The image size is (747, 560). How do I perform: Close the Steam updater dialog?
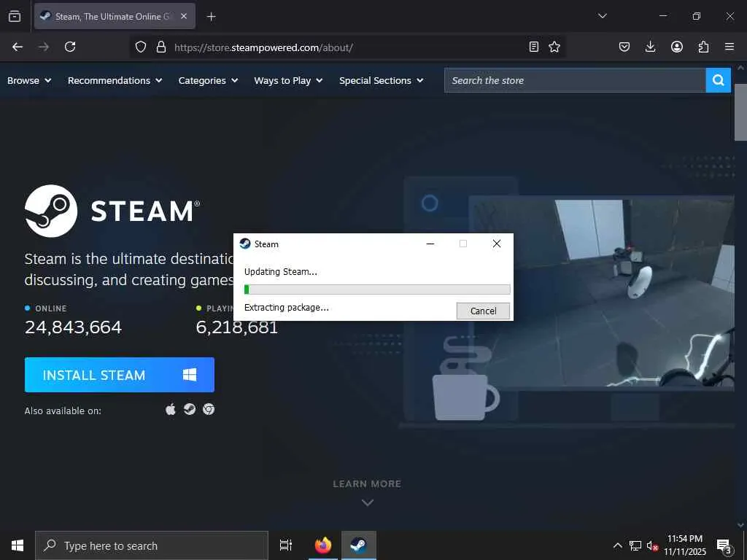[496, 244]
